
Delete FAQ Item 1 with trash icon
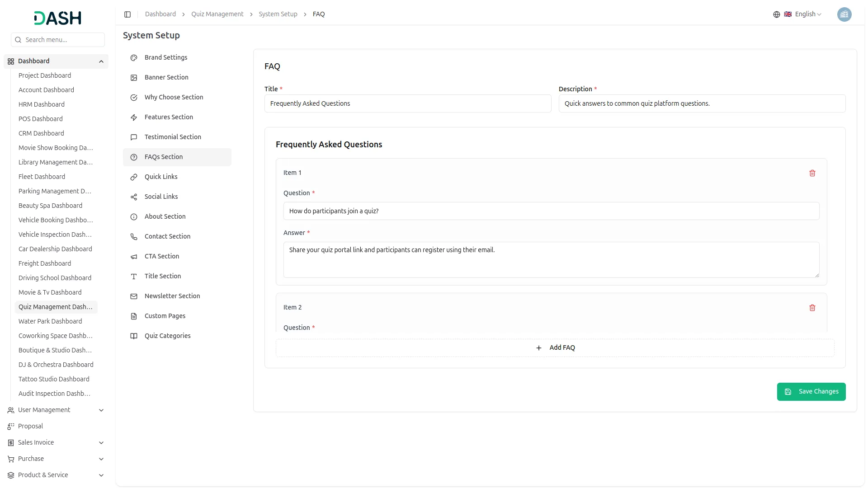click(812, 173)
